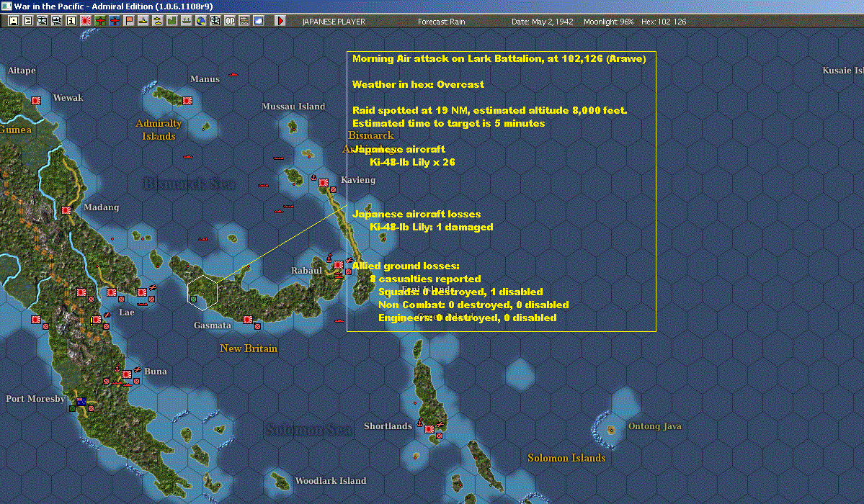Click the New Britain region label
The width and height of the screenshot is (864, 504).
249,348
